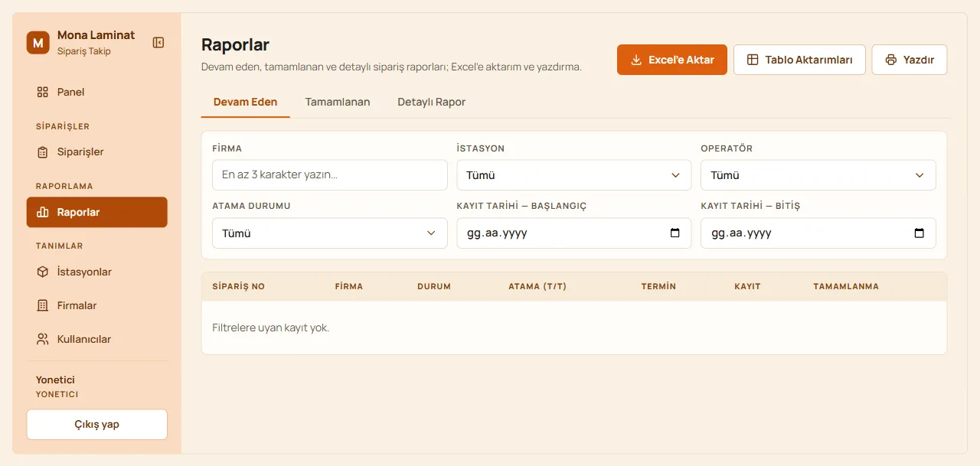Expand the Operatör dropdown
This screenshot has height=466, width=980.
818,175
